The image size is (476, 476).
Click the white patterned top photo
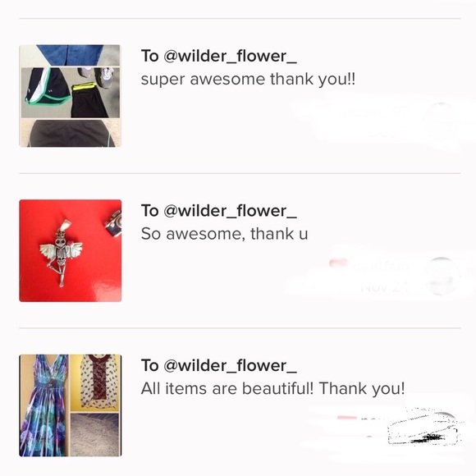pos(95,382)
